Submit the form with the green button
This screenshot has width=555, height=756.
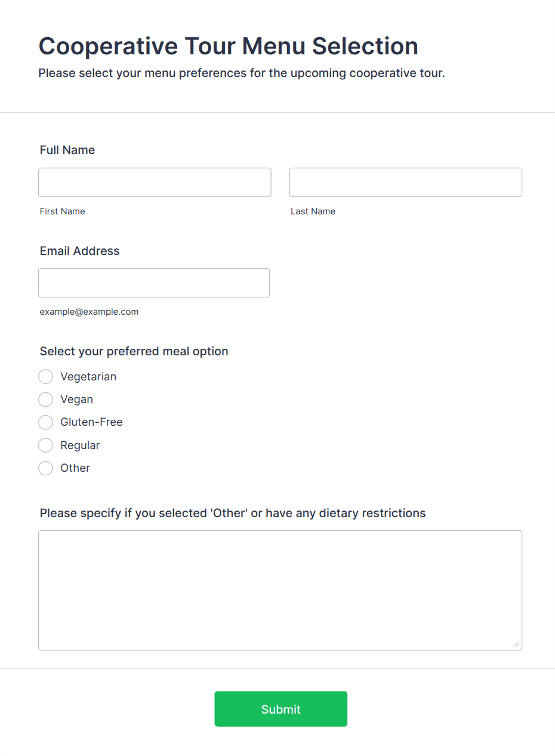280,709
